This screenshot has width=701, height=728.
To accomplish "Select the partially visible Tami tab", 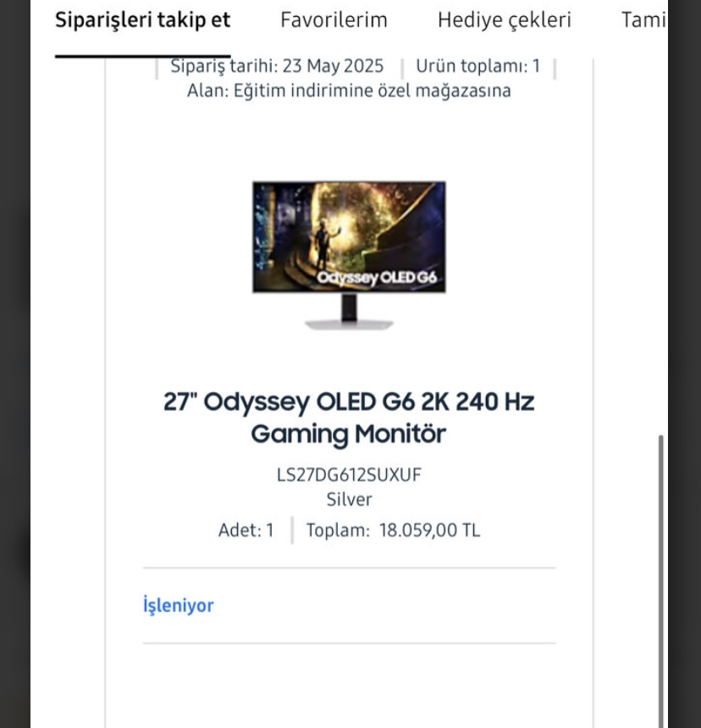I will 644,20.
